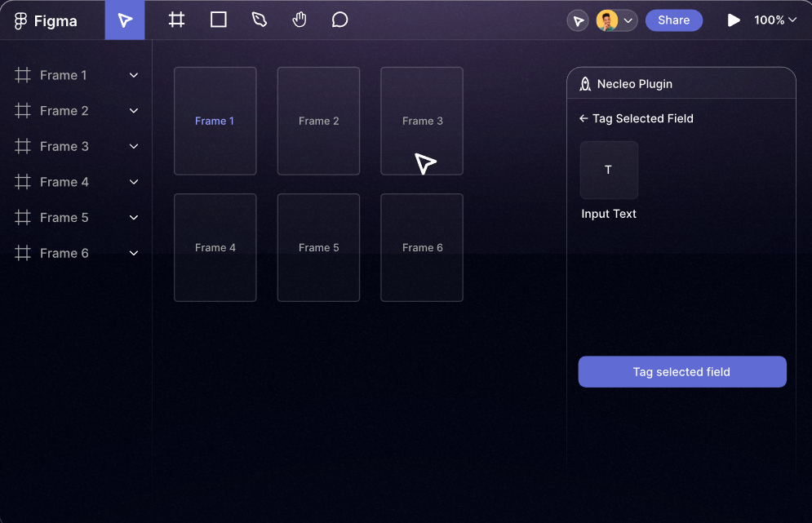This screenshot has width=812, height=523.
Task: Pick the Pen tool
Action: [260, 20]
